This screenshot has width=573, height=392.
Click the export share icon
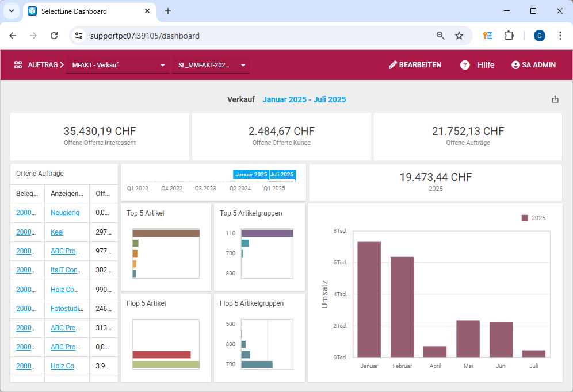click(555, 99)
